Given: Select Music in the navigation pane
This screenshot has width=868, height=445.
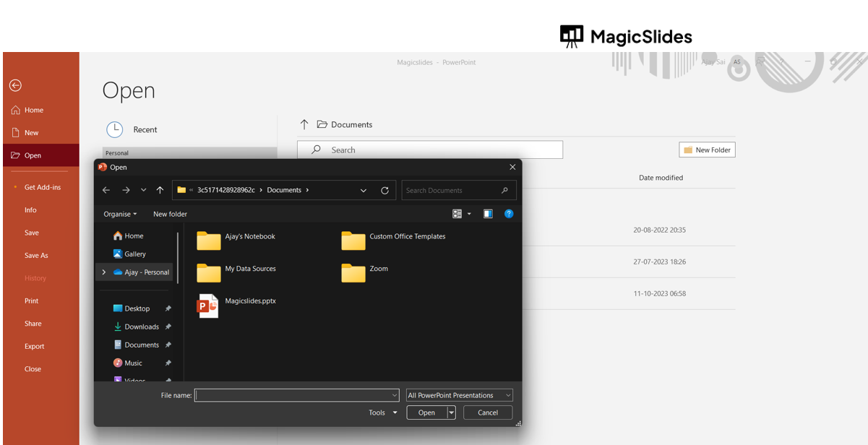Looking at the screenshot, I should click(x=134, y=363).
